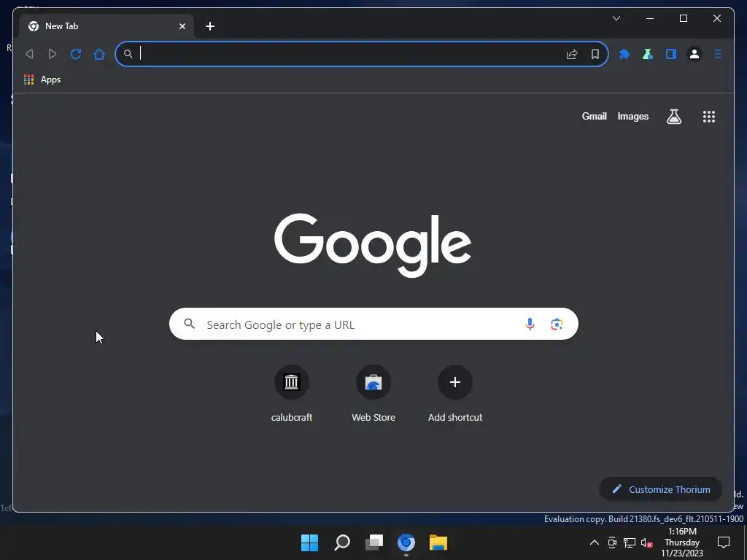Click Thorium browser taskbar icon
The width and height of the screenshot is (747, 560).
point(406,542)
